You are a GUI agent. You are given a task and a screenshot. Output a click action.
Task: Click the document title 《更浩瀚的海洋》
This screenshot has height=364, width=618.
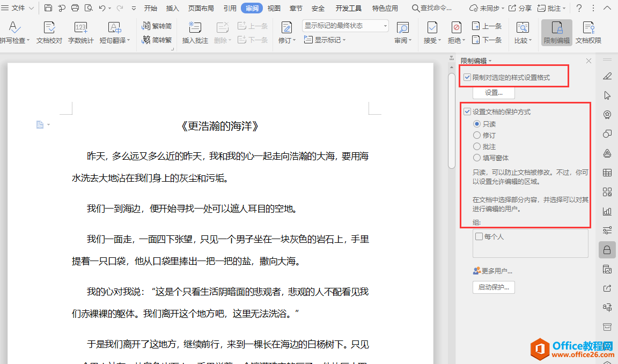tap(219, 126)
